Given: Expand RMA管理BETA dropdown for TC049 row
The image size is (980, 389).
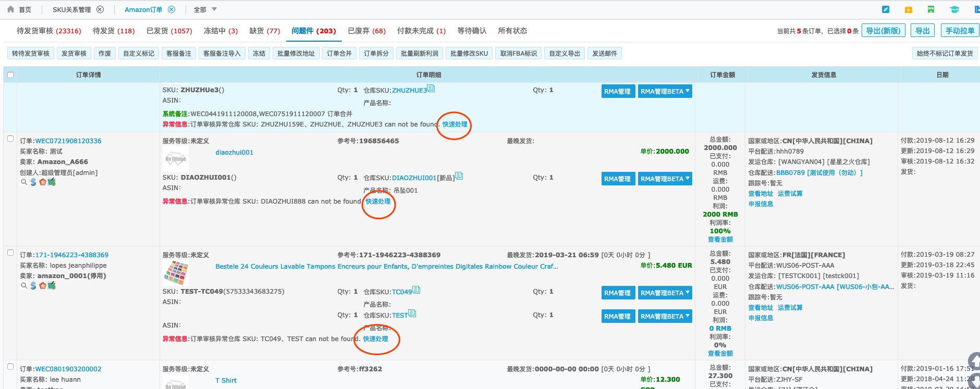Looking at the screenshot, I should pos(665,293).
